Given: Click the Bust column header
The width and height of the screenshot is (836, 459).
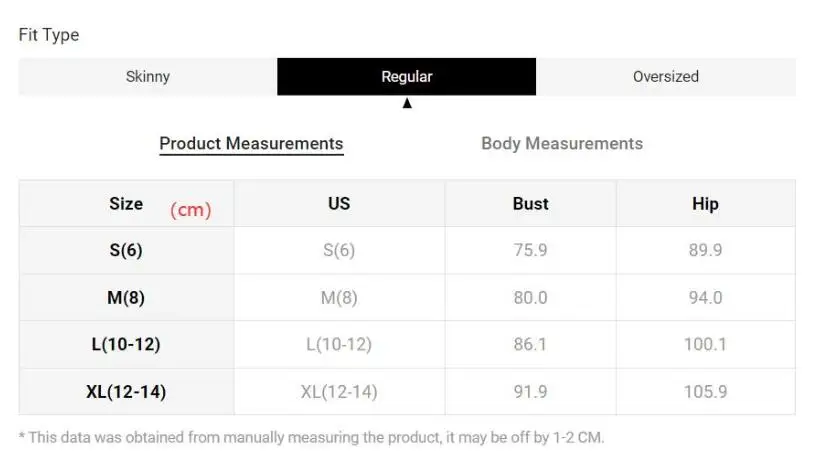Looking at the screenshot, I should (530, 204).
